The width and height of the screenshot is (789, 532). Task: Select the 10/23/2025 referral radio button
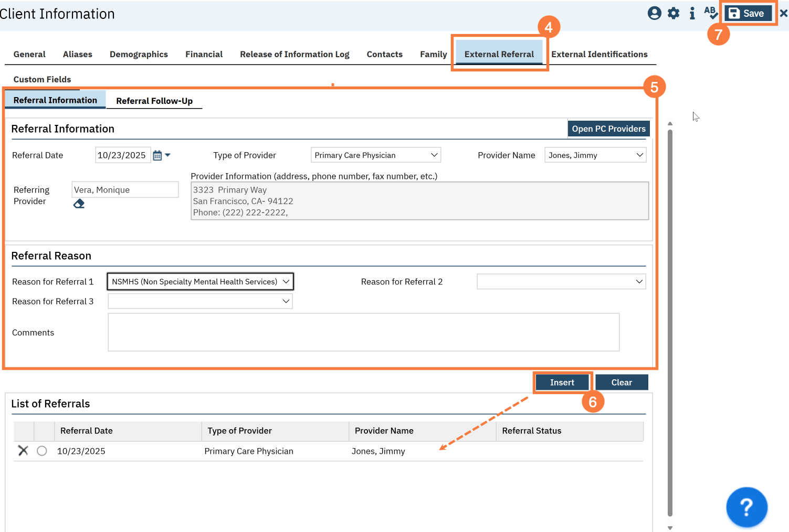42,451
